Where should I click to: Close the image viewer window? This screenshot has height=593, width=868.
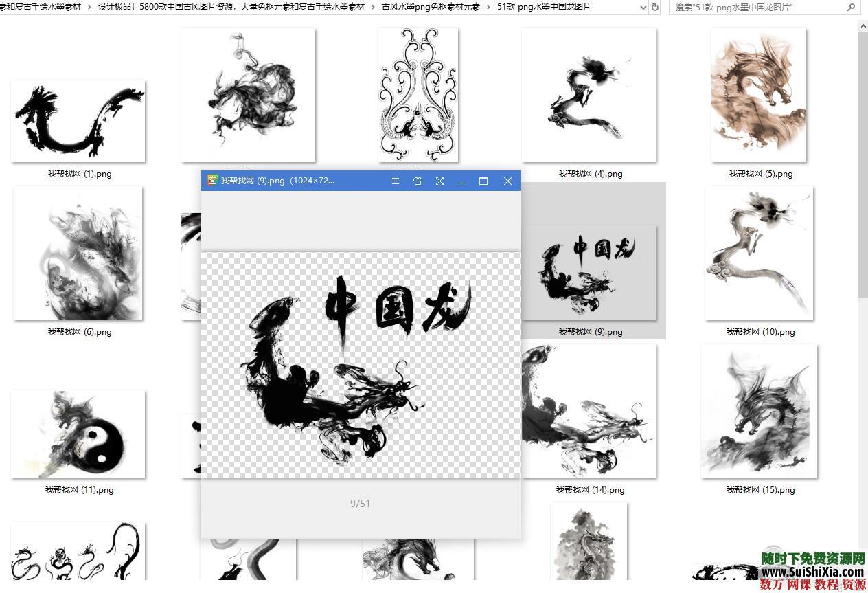pyautogui.click(x=507, y=181)
